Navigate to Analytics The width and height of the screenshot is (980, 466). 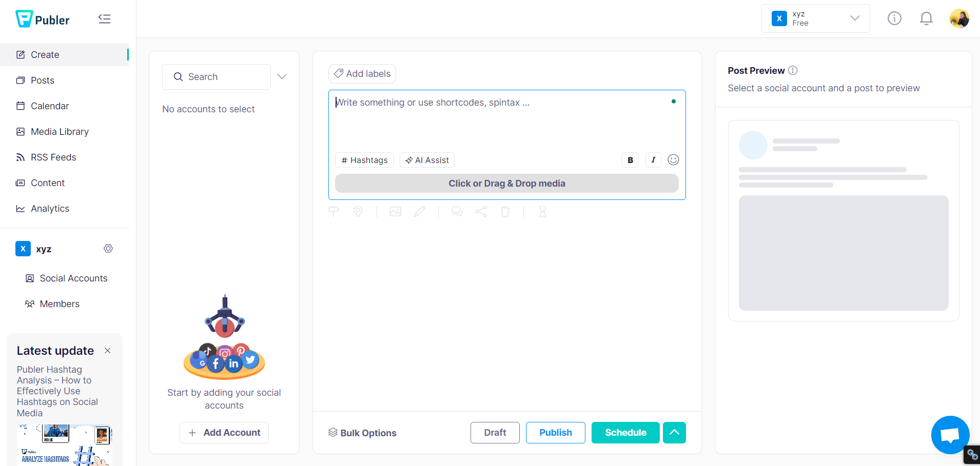click(50, 208)
